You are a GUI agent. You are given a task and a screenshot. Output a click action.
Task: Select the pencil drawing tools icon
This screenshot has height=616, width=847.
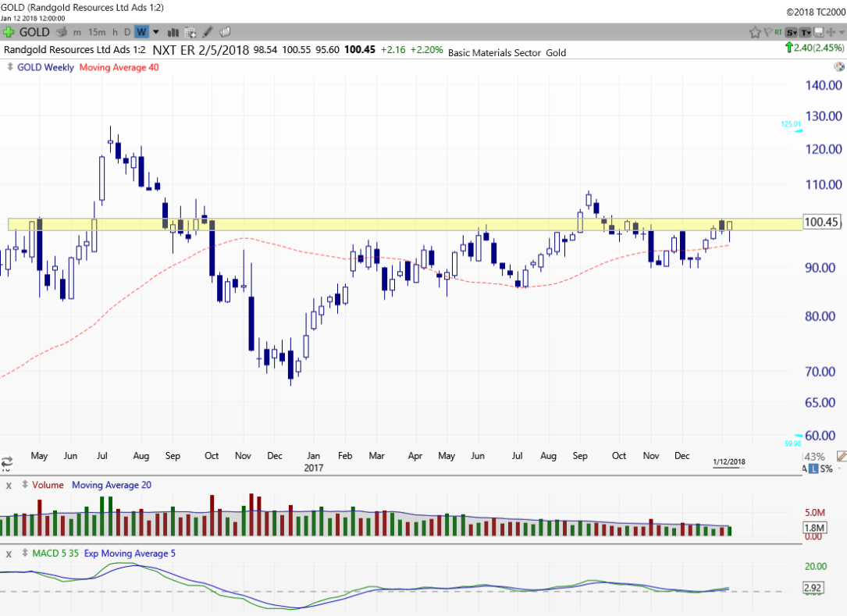click(208, 32)
